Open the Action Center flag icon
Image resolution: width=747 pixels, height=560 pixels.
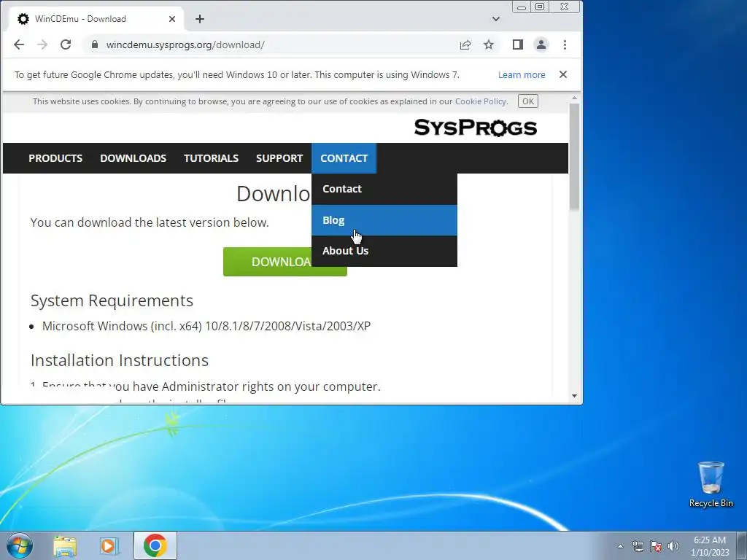click(x=656, y=546)
